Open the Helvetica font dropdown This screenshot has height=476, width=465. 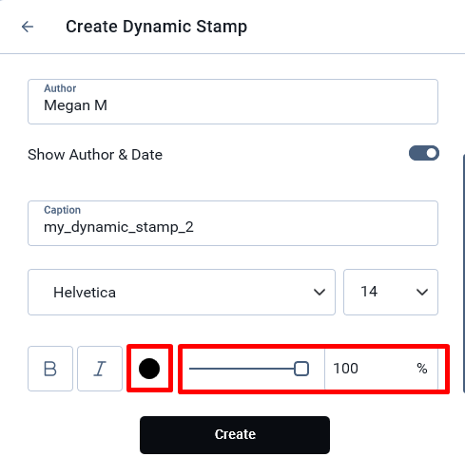click(x=182, y=292)
